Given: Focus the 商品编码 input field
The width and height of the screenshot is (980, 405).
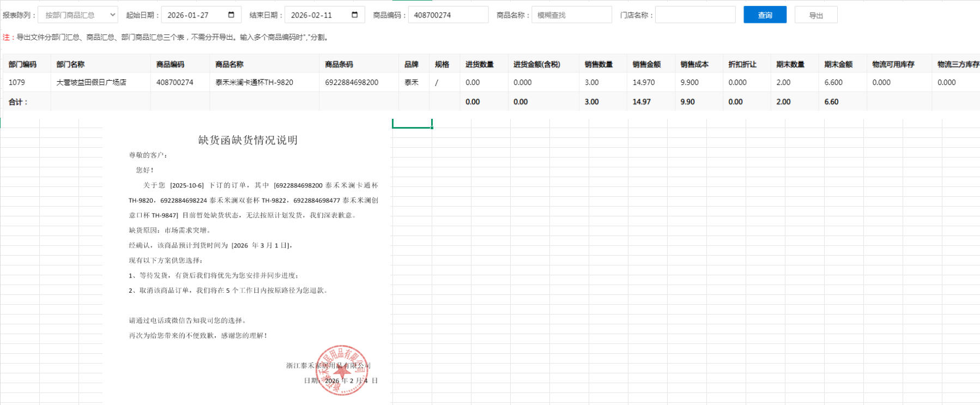Looking at the screenshot, I should pyautogui.click(x=447, y=15).
